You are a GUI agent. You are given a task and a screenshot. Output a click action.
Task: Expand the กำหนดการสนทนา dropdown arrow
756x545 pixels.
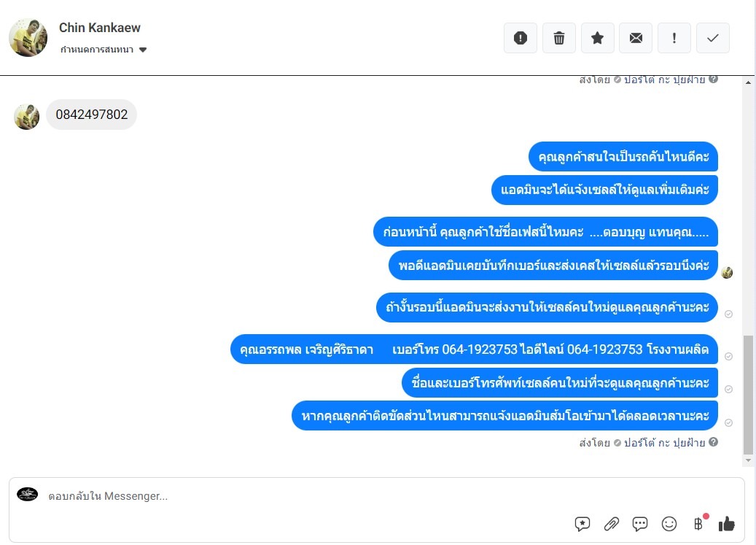point(143,50)
